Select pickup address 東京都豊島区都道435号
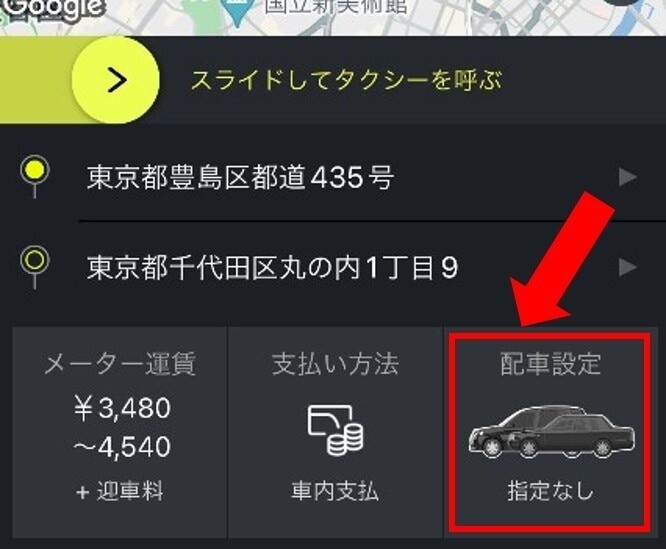 click(x=240, y=177)
